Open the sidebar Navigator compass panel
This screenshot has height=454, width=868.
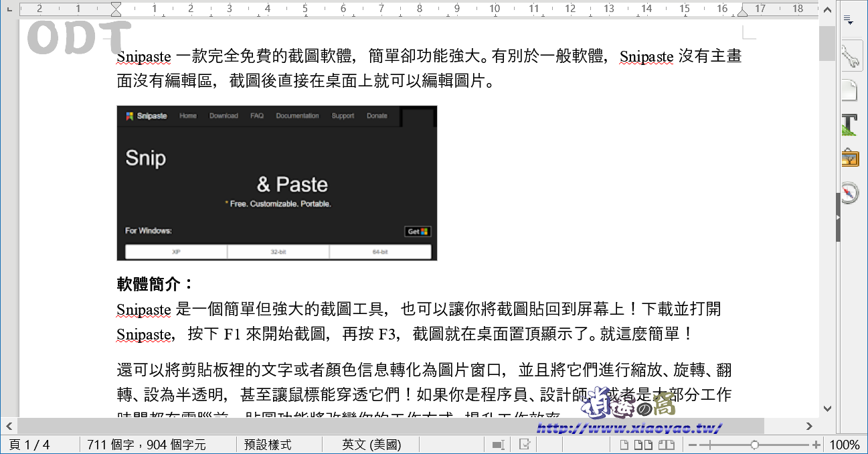(850, 193)
